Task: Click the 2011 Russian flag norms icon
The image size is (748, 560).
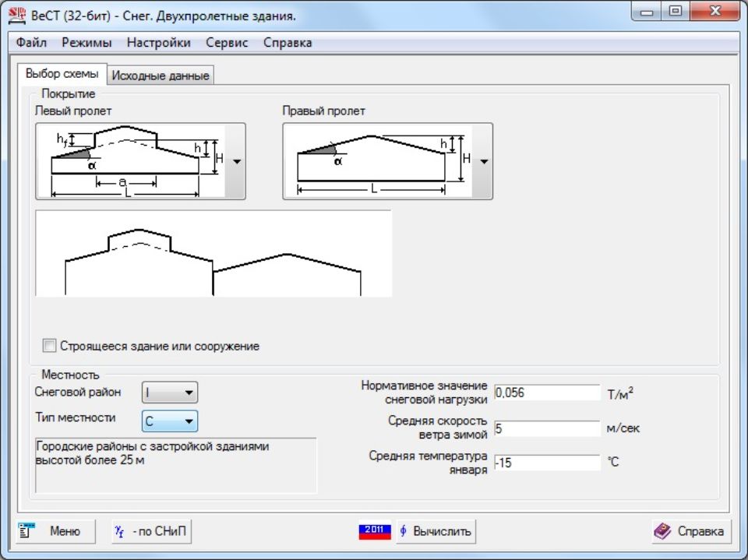Action: click(x=374, y=531)
